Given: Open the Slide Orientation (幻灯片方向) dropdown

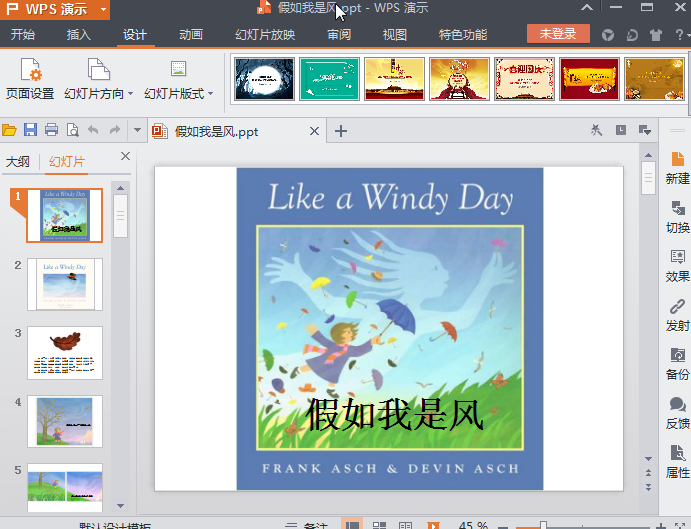Looking at the screenshot, I should 98,78.
